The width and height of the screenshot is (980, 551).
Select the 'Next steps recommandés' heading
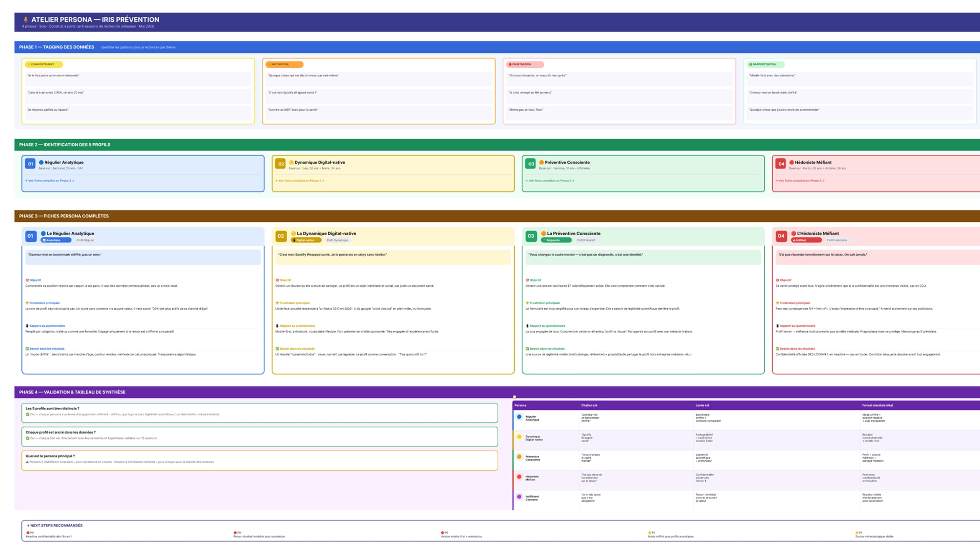tap(54, 526)
